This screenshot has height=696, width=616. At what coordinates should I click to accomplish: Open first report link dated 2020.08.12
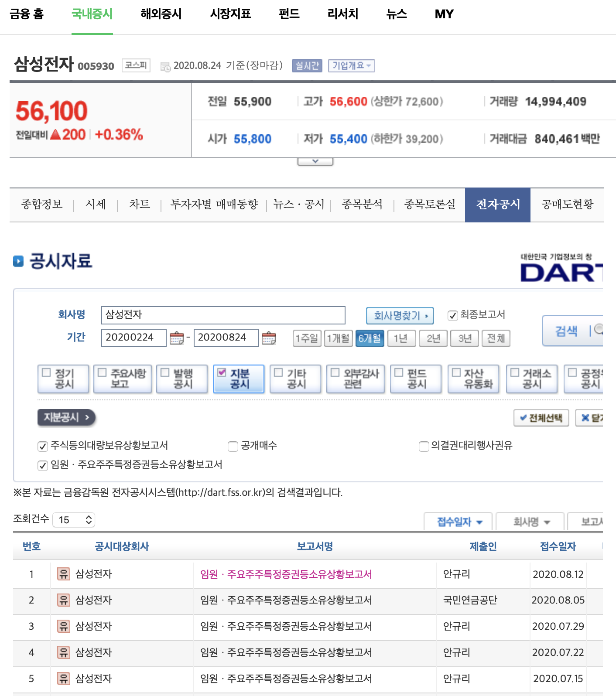point(286,574)
